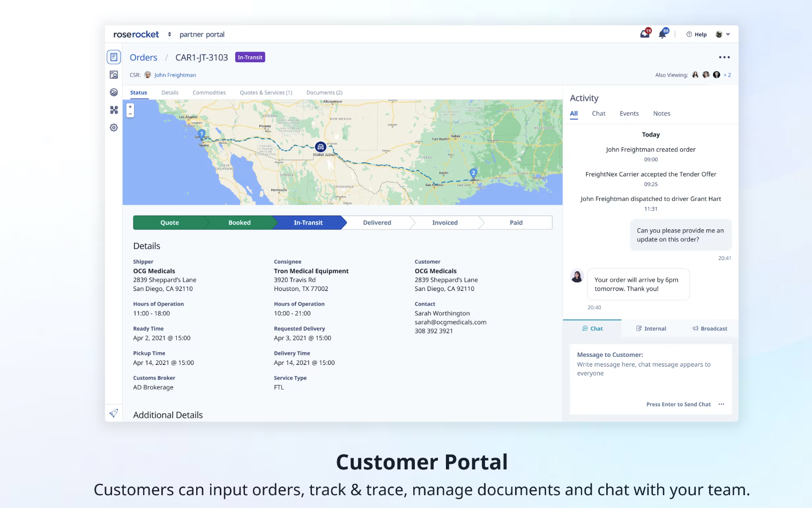Open the inbox messages icon with badge

645,34
